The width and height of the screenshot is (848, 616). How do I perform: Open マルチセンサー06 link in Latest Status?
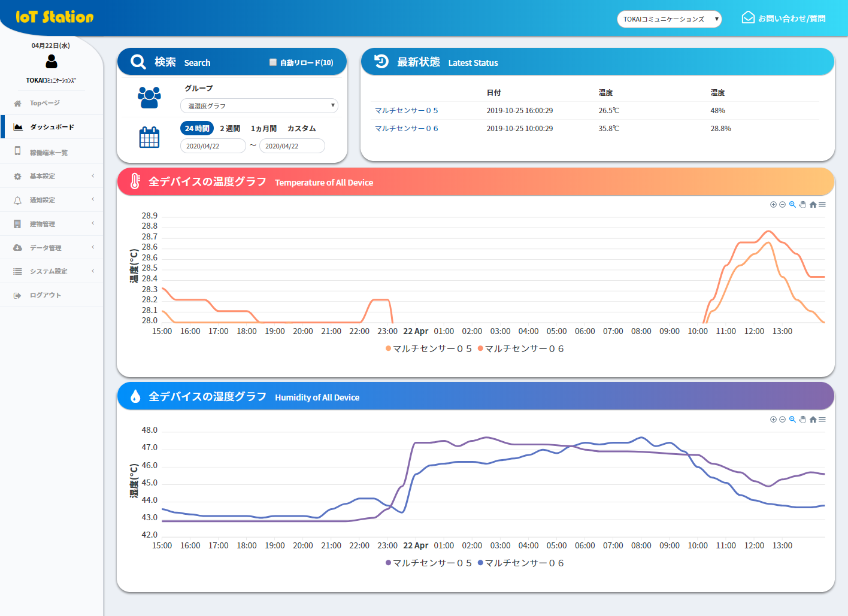[407, 129]
